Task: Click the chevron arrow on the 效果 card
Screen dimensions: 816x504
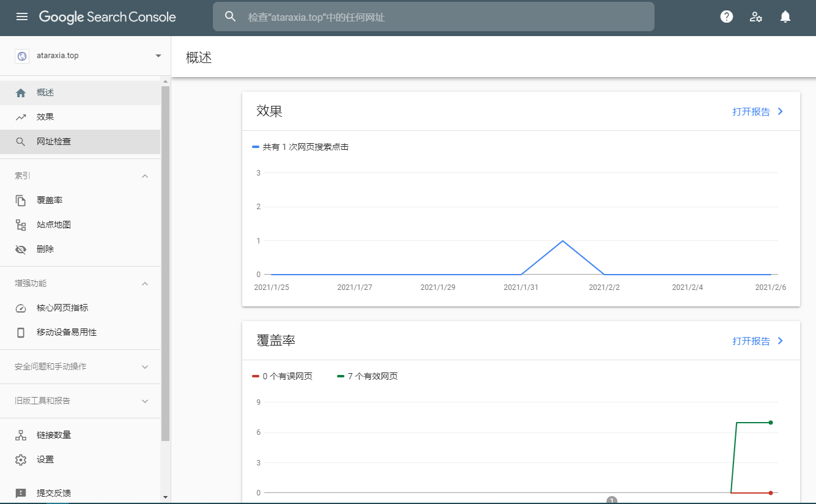Action: coord(781,112)
